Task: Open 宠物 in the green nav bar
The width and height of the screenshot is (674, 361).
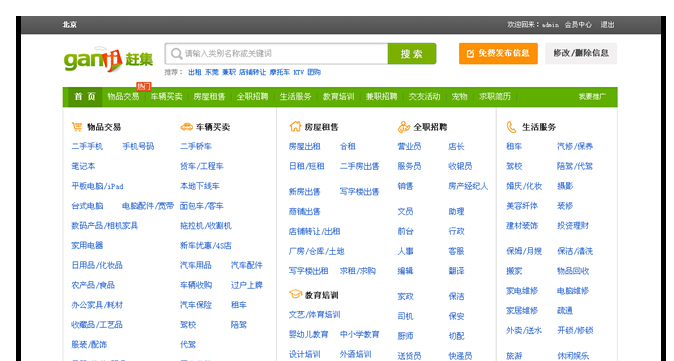Action: tap(460, 97)
